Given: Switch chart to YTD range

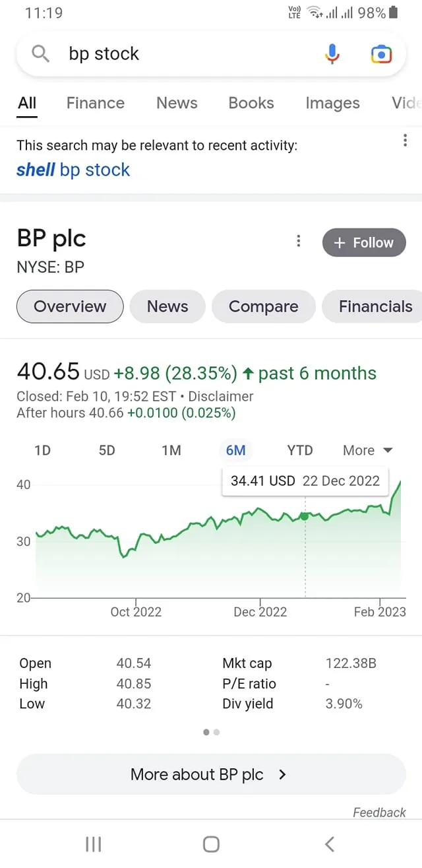Looking at the screenshot, I should point(300,450).
